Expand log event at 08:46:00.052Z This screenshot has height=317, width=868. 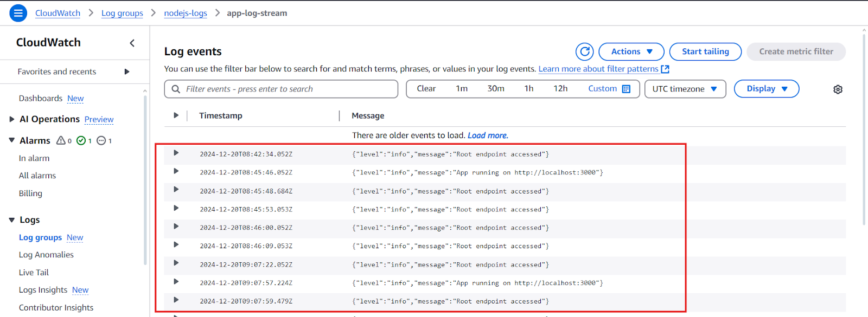pos(176,227)
